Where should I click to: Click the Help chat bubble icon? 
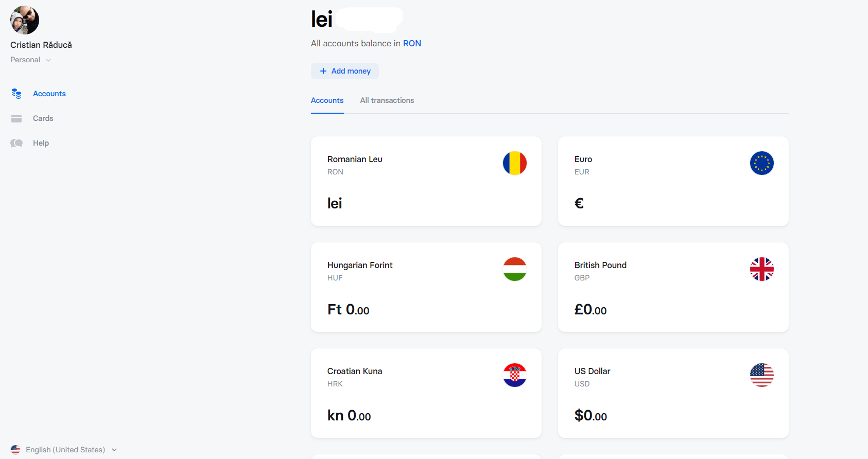coord(16,143)
